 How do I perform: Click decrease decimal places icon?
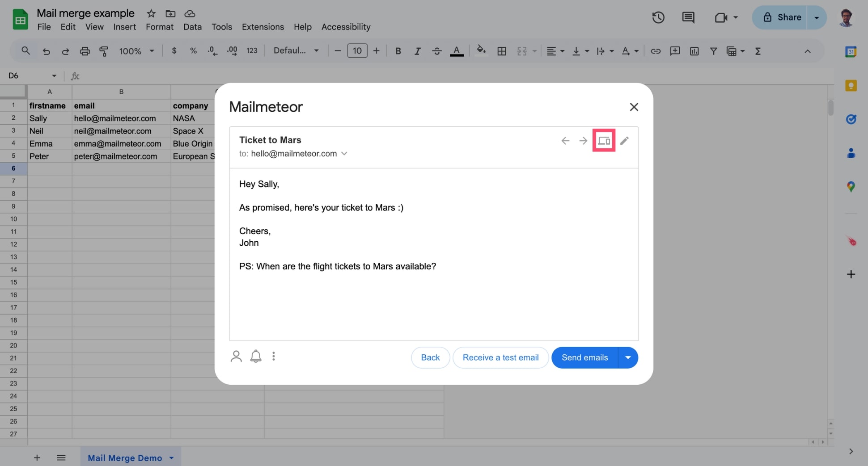click(x=212, y=51)
